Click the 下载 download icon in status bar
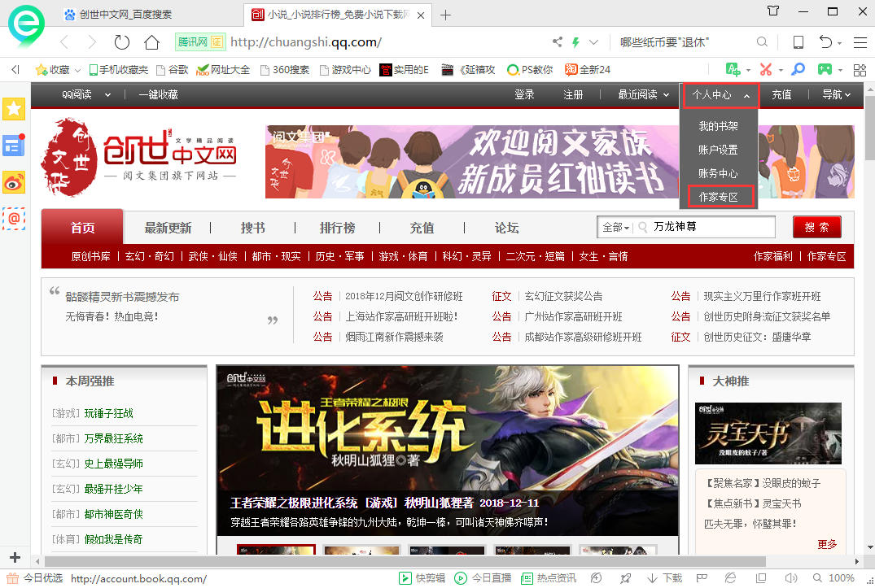 pos(664,577)
